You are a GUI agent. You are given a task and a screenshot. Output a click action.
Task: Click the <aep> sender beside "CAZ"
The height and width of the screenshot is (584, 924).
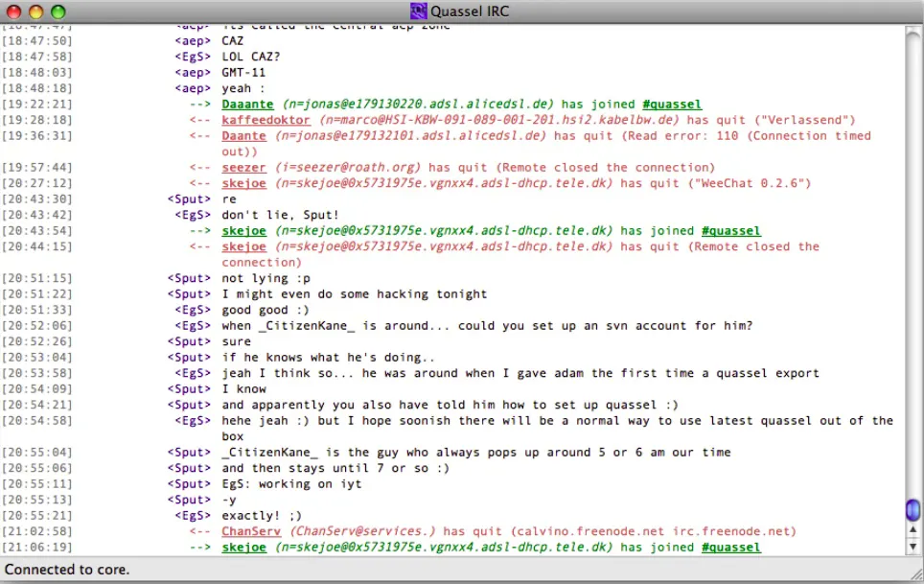(193, 40)
